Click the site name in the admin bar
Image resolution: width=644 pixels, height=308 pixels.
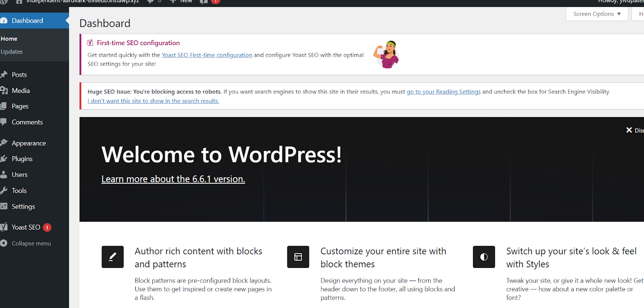83,2
